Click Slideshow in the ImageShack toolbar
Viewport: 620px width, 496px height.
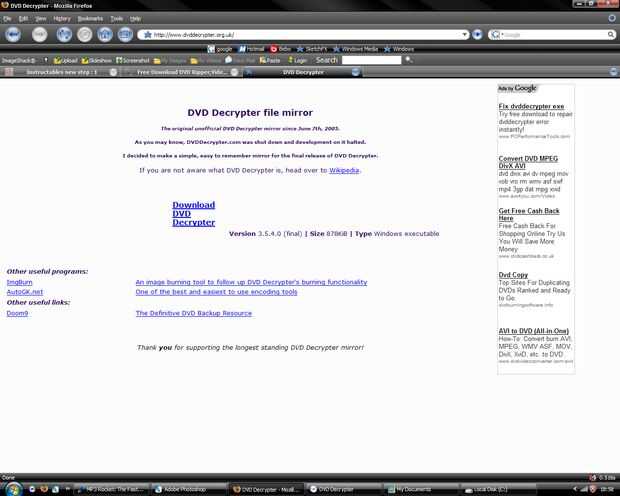coord(97,61)
